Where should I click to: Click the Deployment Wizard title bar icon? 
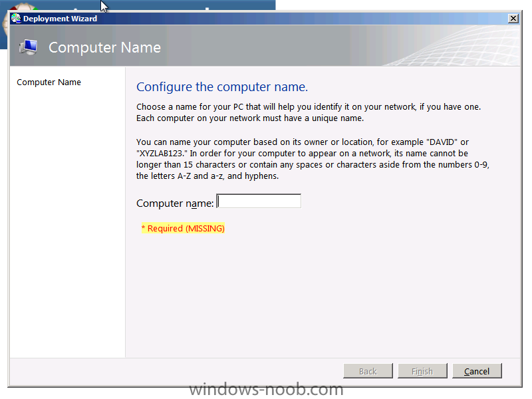[x=16, y=19]
